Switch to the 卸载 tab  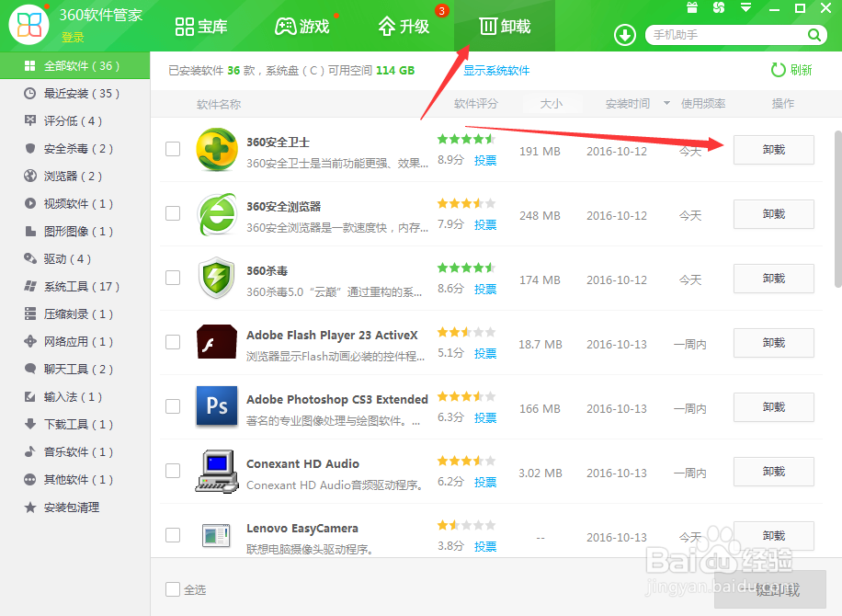click(x=504, y=26)
